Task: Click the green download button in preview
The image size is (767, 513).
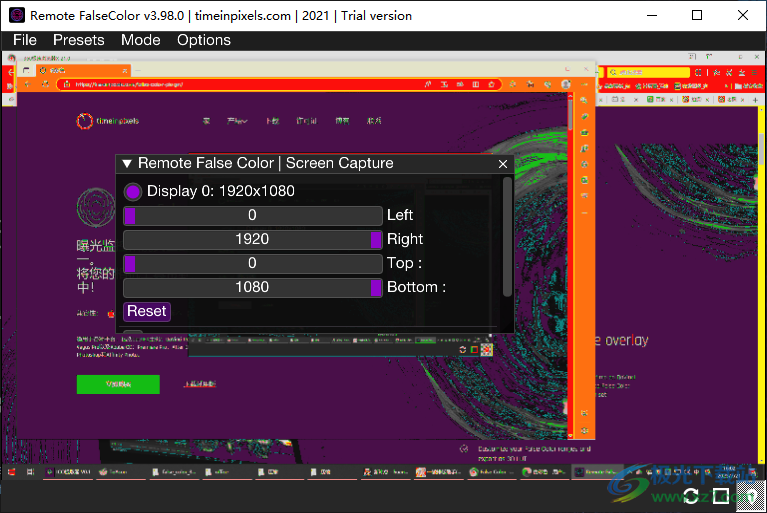Action: point(118,384)
